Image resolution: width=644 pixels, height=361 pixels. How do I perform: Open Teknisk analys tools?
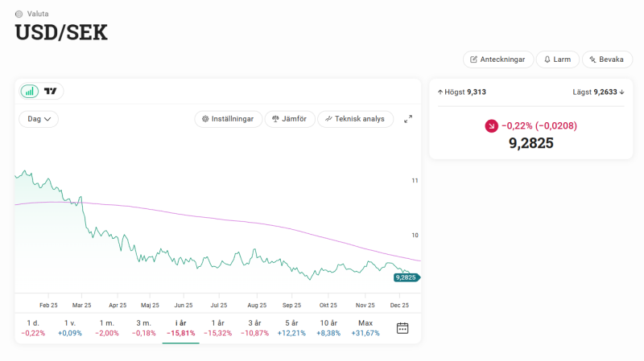355,119
